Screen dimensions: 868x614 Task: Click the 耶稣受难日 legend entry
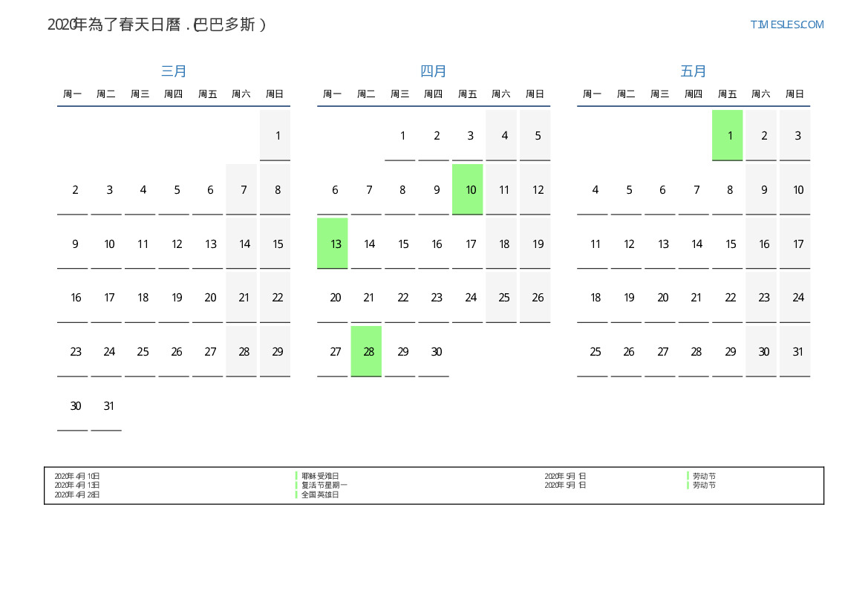click(x=320, y=476)
